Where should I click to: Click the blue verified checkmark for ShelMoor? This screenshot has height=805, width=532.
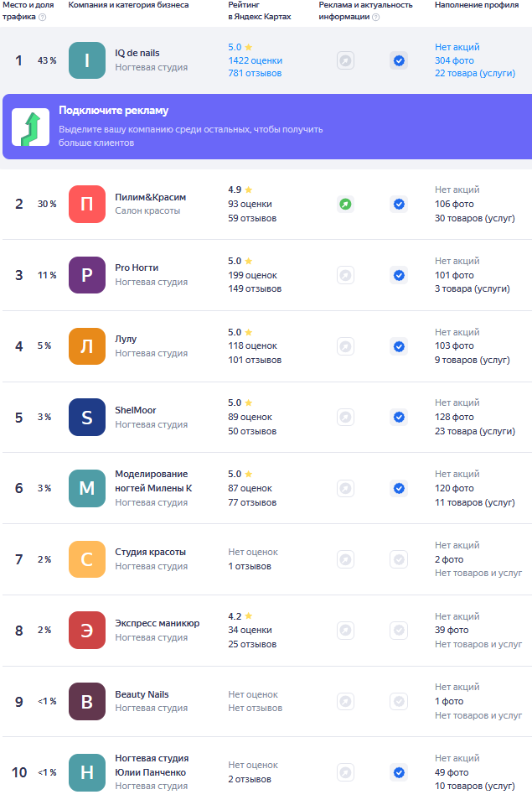point(399,417)
